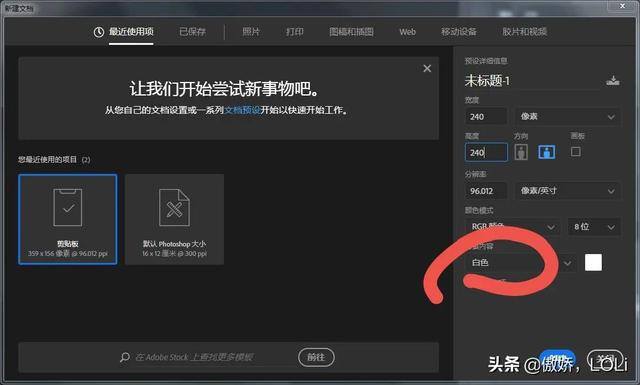Open the 照片 presets tab
Viewport: 640px width, 385px height.
[251, 32]
